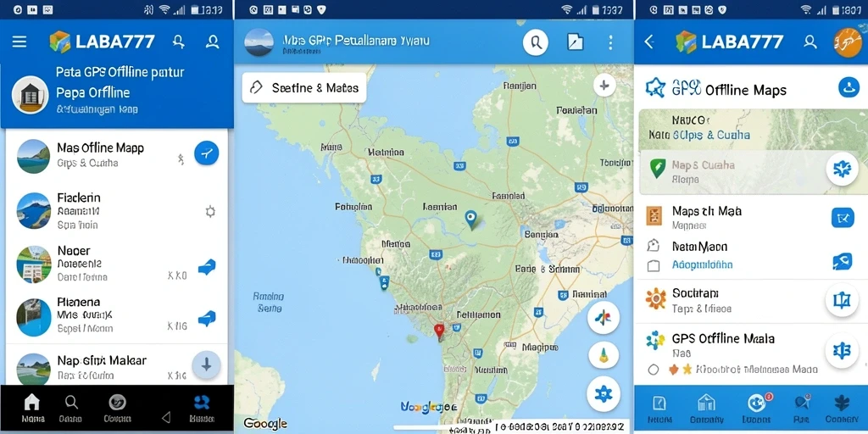Viewport: 868px width, 434px height.
Task: Open the house avatar in blue header card
Action: pos(30,95)
